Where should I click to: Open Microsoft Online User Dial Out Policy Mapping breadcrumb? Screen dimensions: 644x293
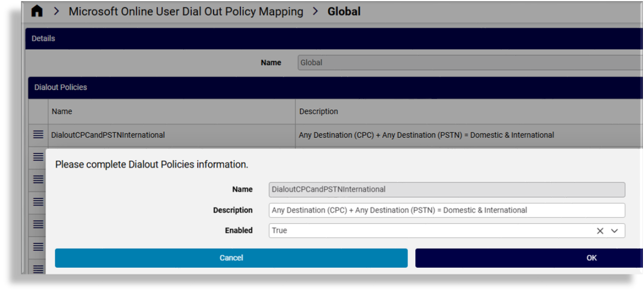click(186, 11)
